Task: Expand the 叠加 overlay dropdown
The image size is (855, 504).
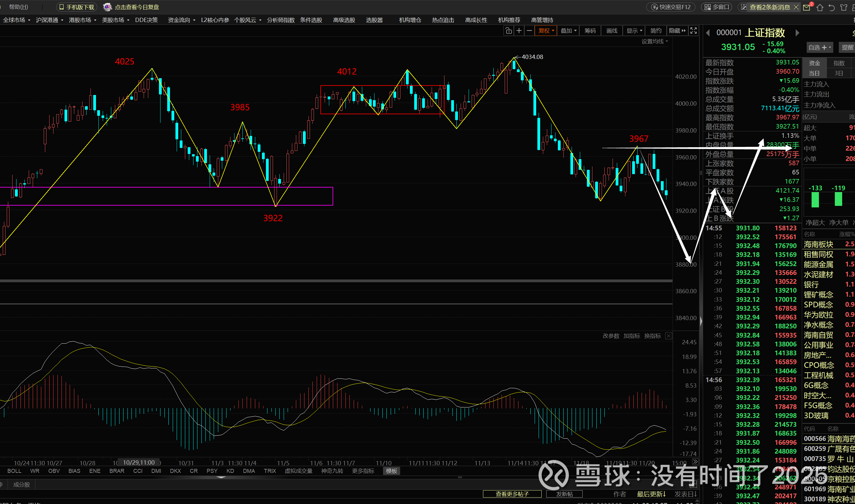Action: pyautogui.click(x=568, y=31)
